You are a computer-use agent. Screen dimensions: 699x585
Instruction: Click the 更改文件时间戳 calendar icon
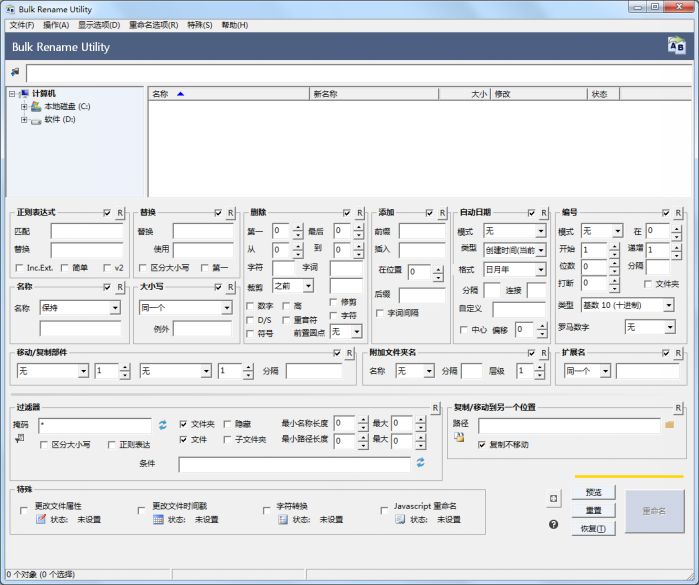click(158, 520)
